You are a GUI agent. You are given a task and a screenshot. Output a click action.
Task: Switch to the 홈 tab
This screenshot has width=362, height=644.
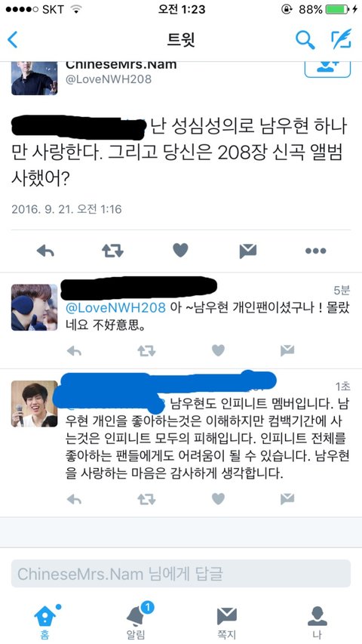pyautogui.click(x=45, y=621)
